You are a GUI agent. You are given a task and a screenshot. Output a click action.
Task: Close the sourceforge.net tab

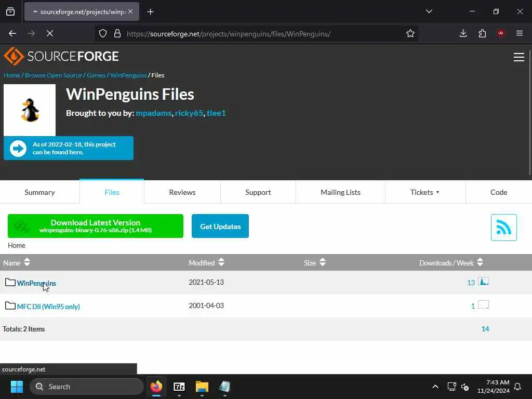[130, 11]
